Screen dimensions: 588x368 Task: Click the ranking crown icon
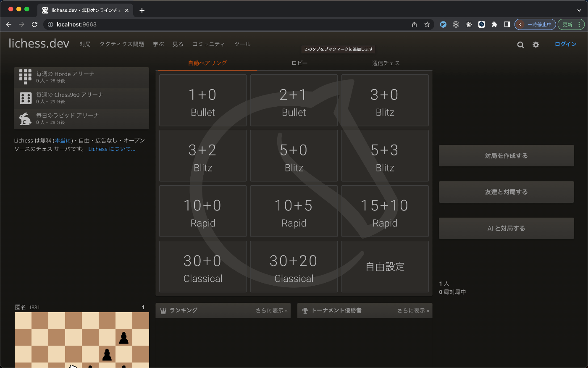(163, 311)
